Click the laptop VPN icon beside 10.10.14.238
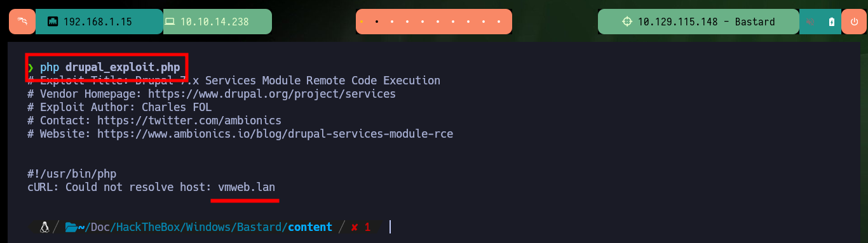This screenshot has width=868, height=243. (x=170, y=22)
